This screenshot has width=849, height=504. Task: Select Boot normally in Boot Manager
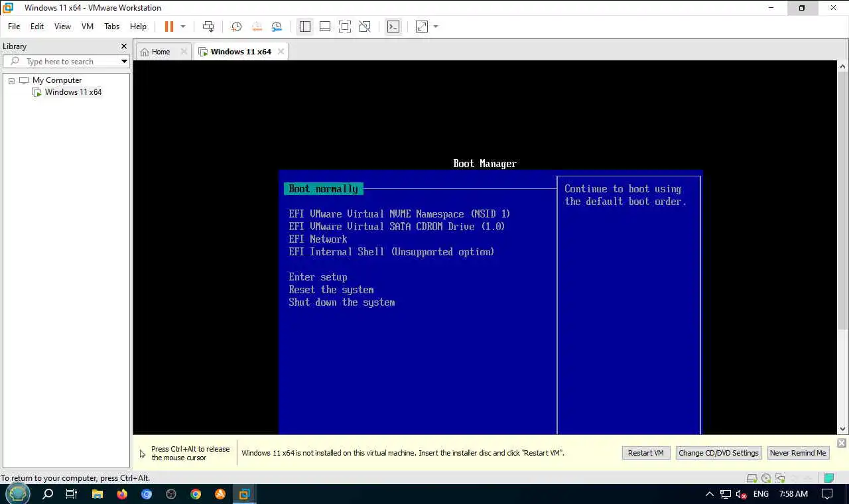(324, 189)
